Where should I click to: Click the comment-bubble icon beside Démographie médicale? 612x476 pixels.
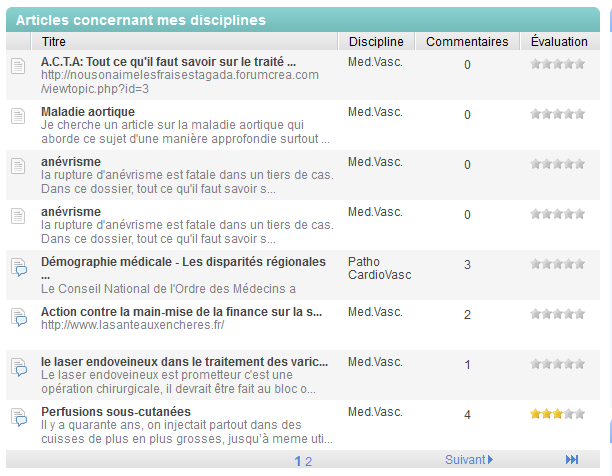(x=17, y=266)
